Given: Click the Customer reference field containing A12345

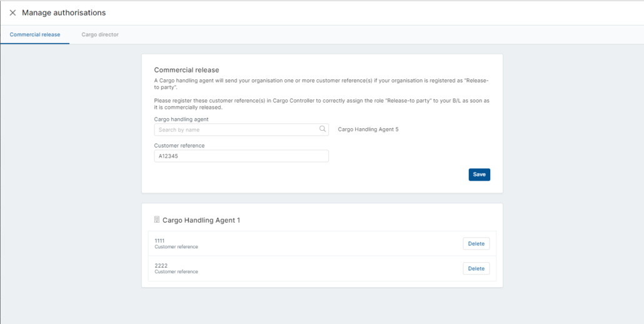Looking at the screenshot, I should [x=241, y=156].
